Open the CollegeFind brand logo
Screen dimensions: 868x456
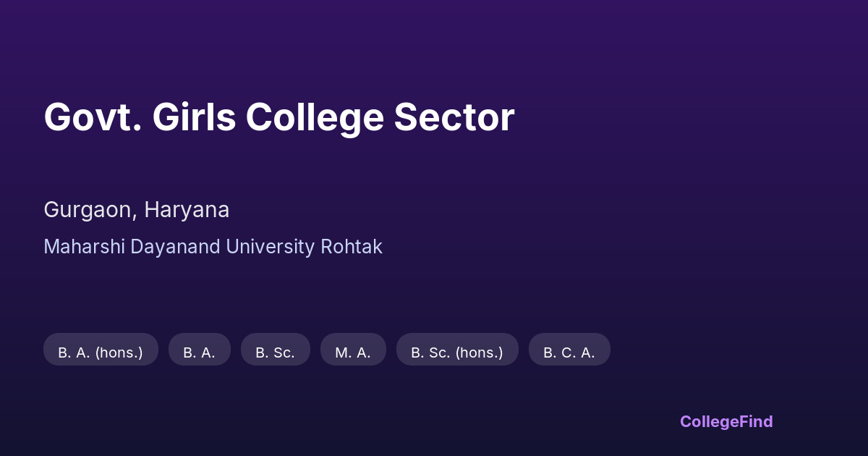(x=726, y=421)
